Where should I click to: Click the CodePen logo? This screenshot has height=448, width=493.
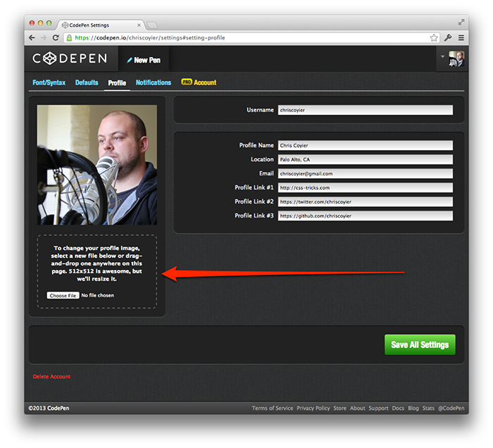[70, 58]
